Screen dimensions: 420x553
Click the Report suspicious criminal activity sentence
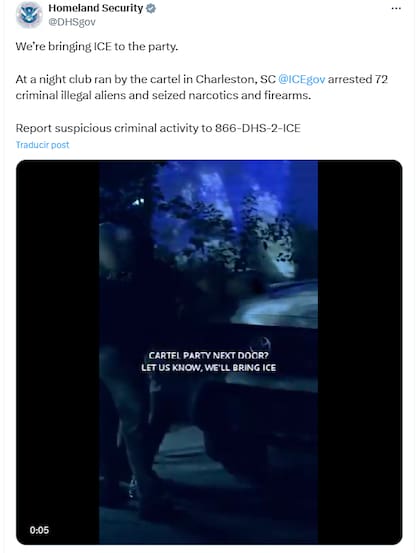click(x=158, y=128)
